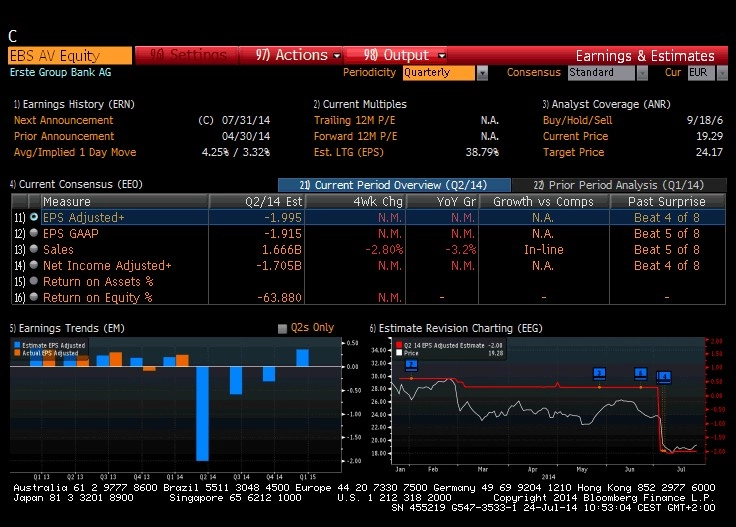The width and height of the screenshot is (736, 527).
Task: Click the red Q2 14 EPS Estimate legend swatch
Action: tap(399, 345)
